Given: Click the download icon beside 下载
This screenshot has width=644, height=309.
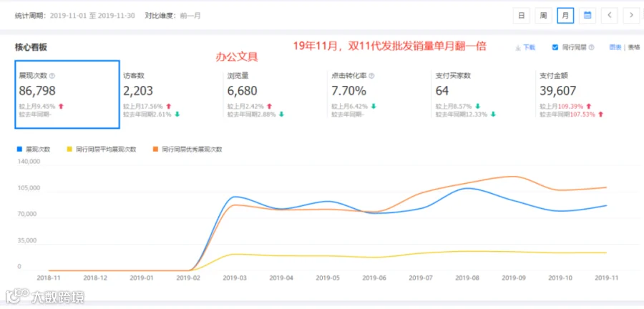Looking at the screenshot, I should [518, 48].
